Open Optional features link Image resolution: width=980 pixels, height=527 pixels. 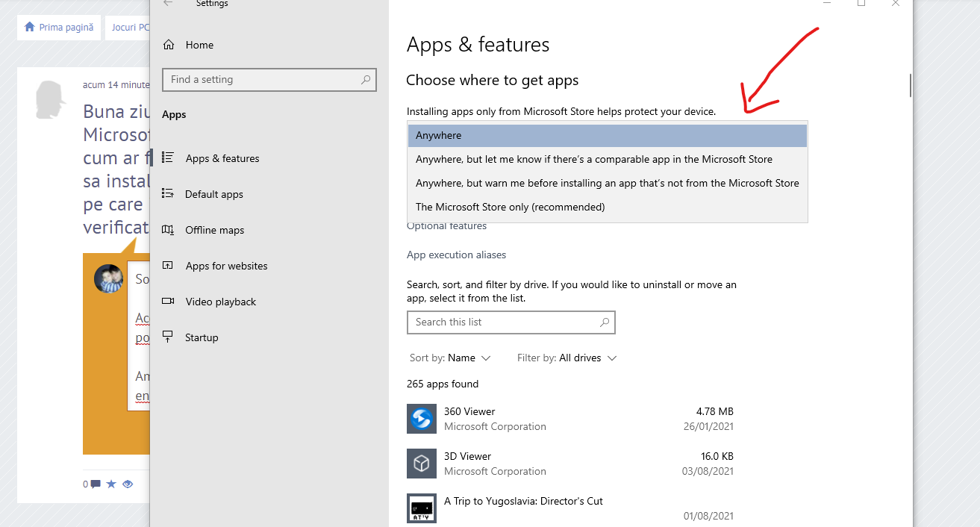tap(446, 226)
